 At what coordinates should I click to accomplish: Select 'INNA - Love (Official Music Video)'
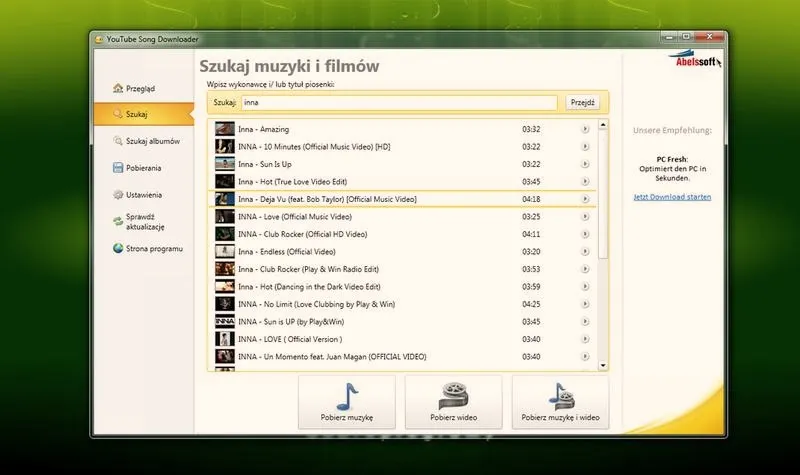(x=402, y=216)
